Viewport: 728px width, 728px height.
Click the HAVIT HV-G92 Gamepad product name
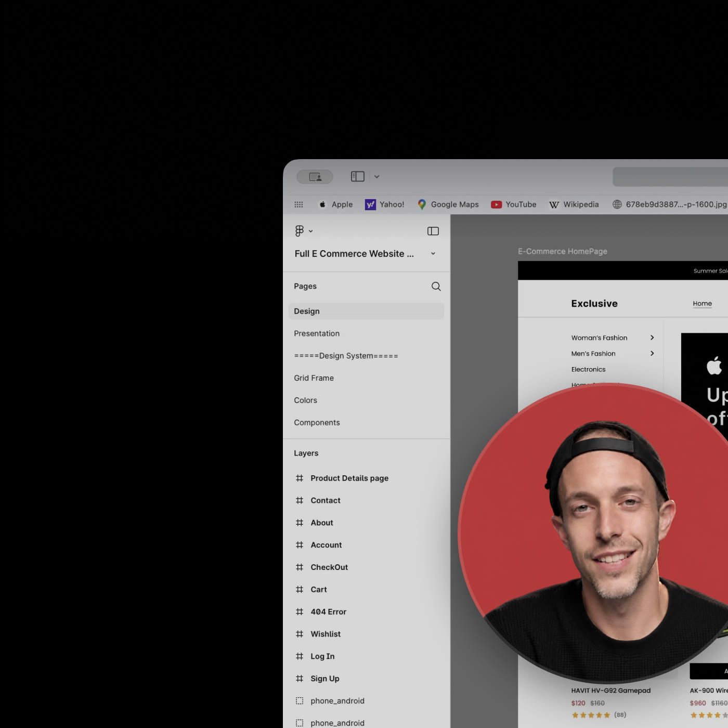tap(611, 691)
